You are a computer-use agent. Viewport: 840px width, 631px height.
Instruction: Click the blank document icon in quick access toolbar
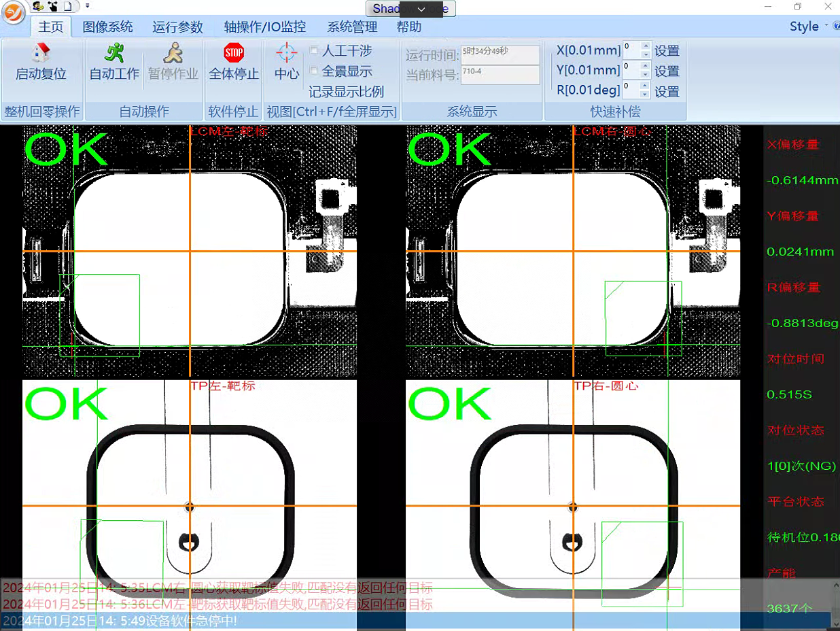[68, 6]
